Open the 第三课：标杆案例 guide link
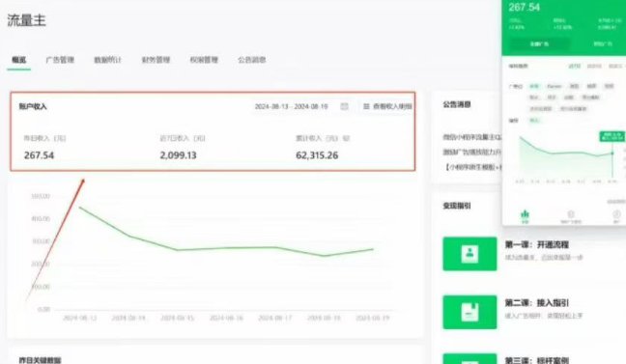 tap(536, 360)
